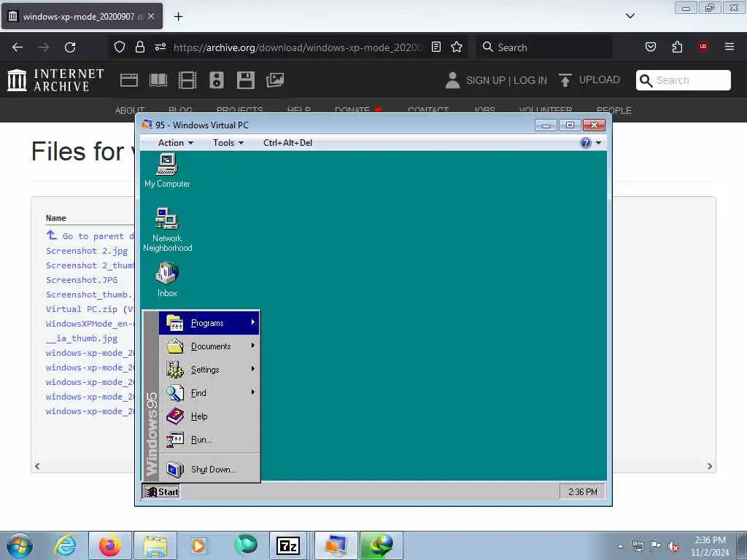
Task: Open the Pocket icon in Firefox toolbar
Action: point(650,47)
